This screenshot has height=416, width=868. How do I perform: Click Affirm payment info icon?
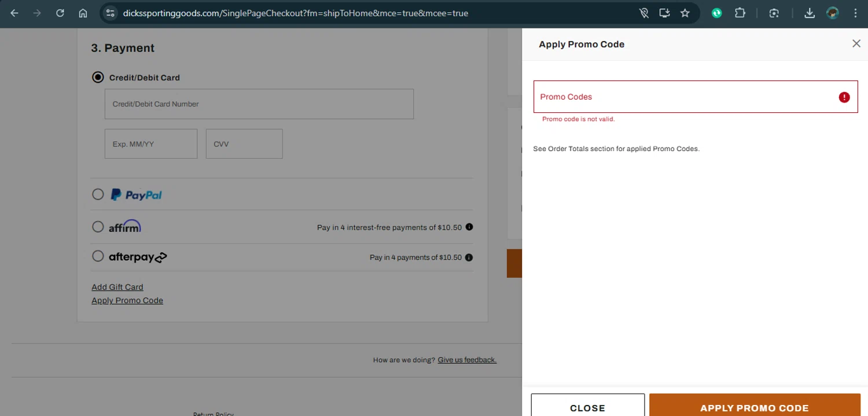pyautogui.click(x=469, y=227)
